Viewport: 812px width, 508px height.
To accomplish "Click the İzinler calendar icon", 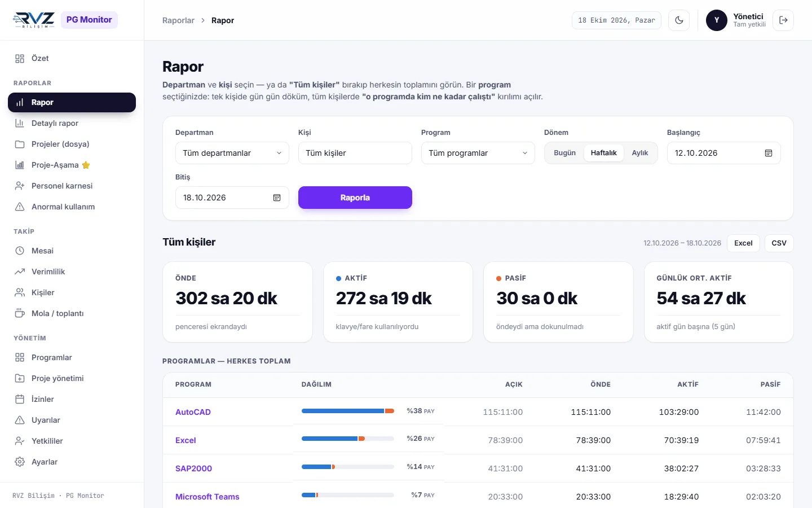I will point(20,399).
